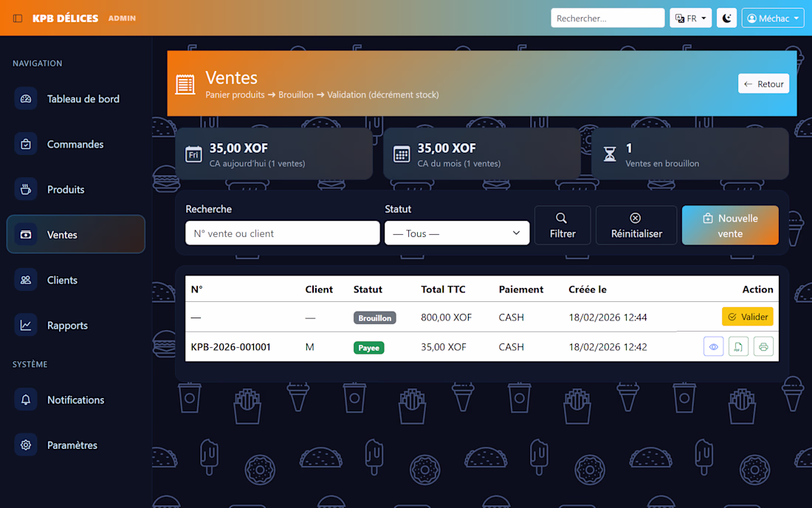This screenshot has width=812, height=508.
Task: View sale KPB-2026-001001 eye icon
Action: [x=713, y=346]
